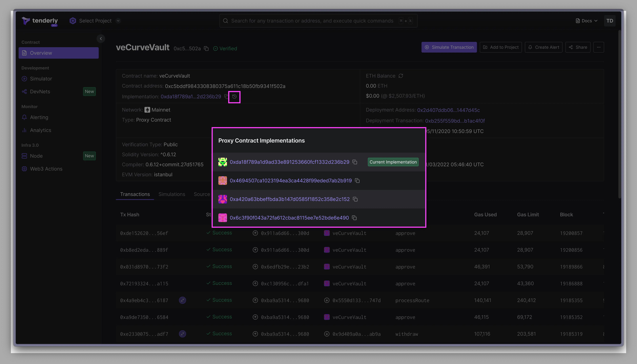Screen dimensions: 637x364
Task: Click the Verified status badge
Action: tap(225, 49)
